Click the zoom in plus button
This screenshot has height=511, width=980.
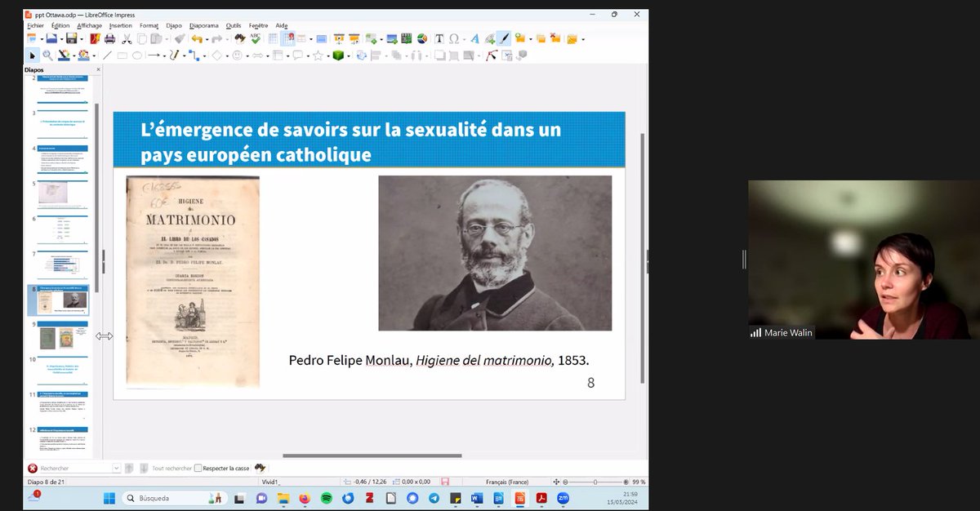626,482
